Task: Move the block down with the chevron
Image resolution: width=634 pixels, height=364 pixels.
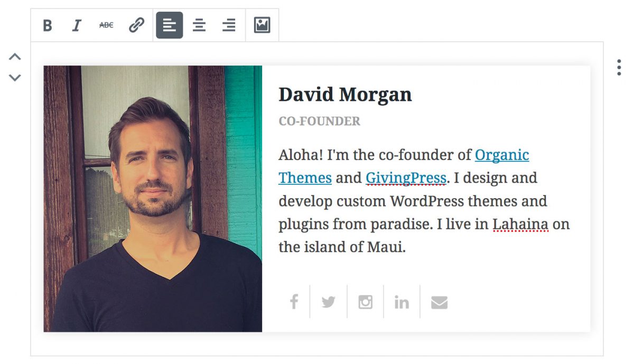Action: point(15,78)
